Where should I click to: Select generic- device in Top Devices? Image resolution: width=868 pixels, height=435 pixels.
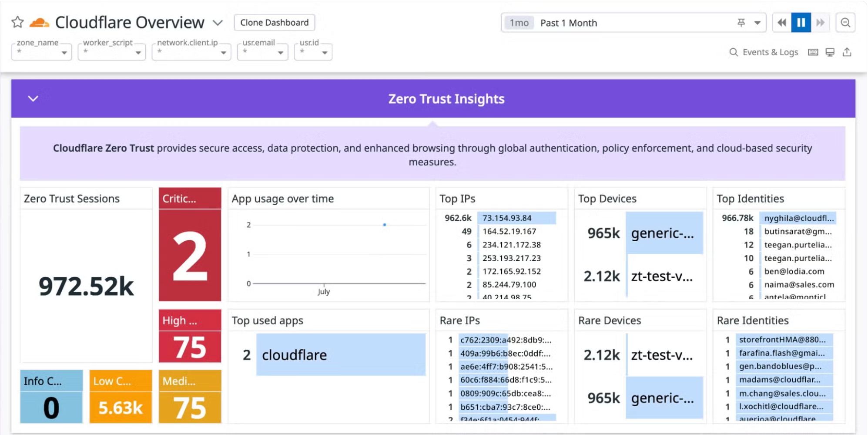664,233
